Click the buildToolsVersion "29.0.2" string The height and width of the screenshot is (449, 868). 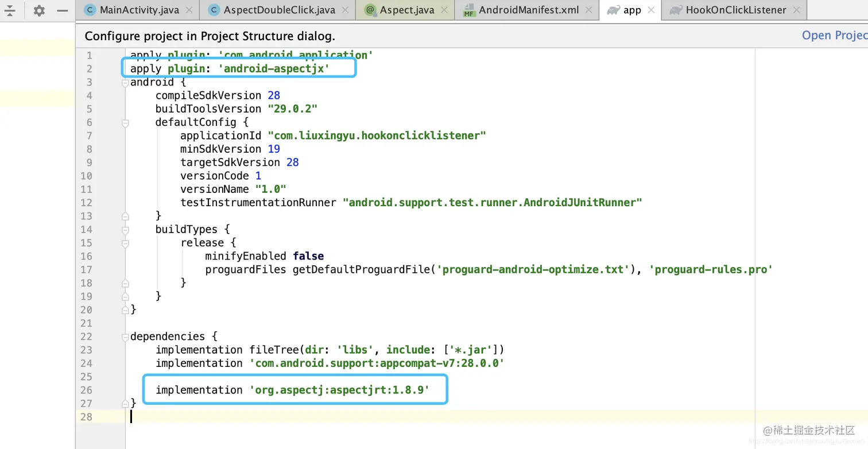pos(293,109)
